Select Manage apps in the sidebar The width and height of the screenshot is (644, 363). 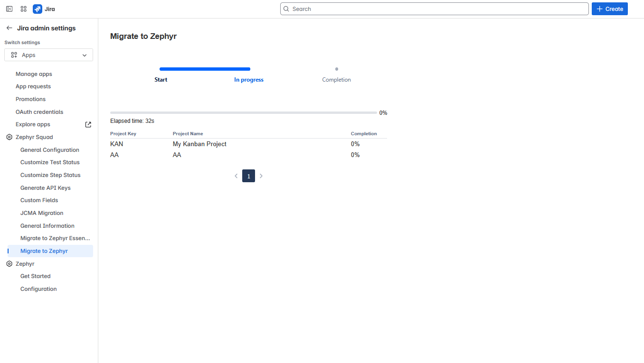click(34, 74)
